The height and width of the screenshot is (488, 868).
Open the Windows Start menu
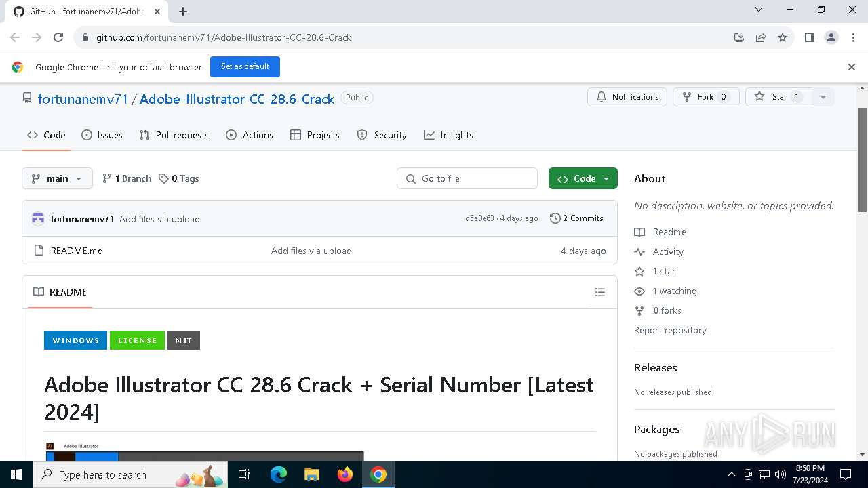pos(16,474)
